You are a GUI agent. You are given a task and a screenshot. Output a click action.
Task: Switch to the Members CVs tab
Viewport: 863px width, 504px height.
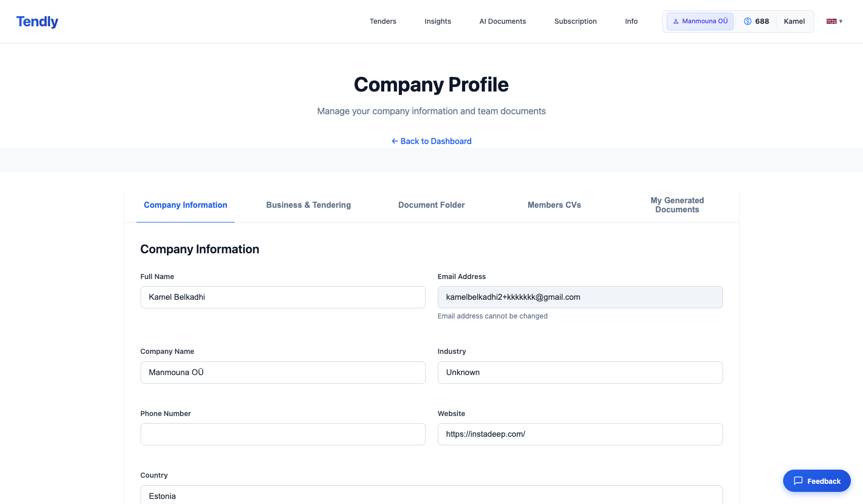pyautogui.click(x=554, y=205)
